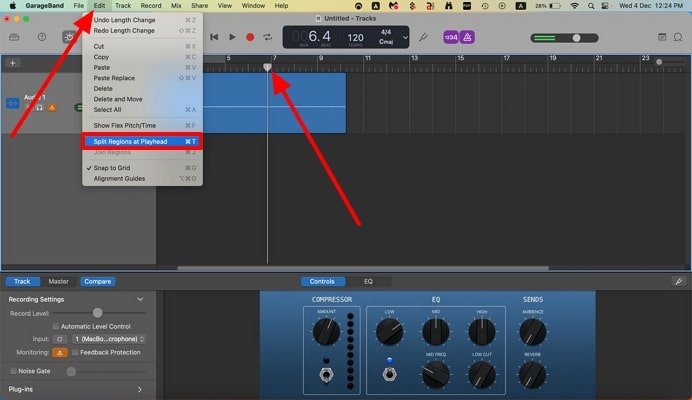The image size is (692, 400).
Task: Go to beginning with rewind button
Action: (x=214, y=37)
